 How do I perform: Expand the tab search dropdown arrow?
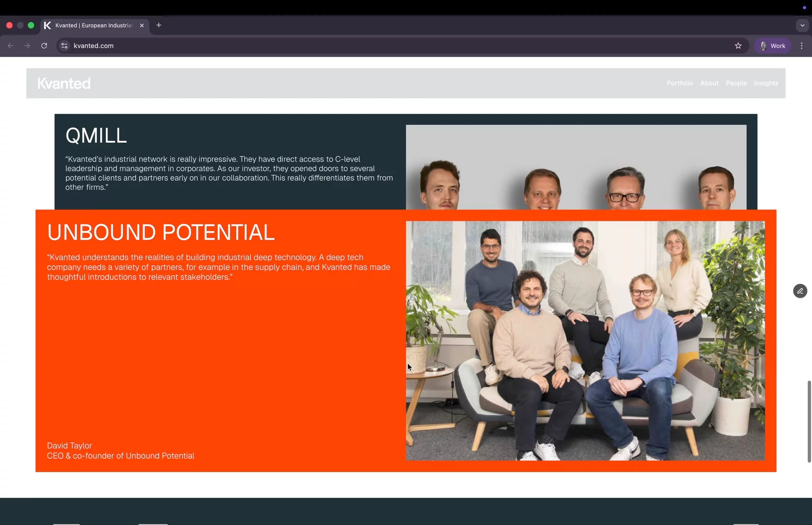click(x=802, y=25)
